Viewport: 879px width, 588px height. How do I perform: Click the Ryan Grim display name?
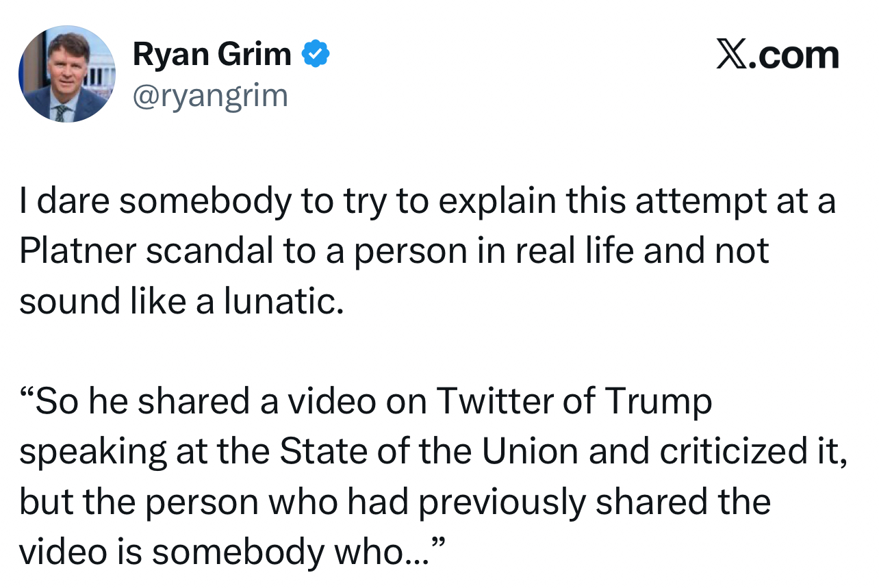212,53
